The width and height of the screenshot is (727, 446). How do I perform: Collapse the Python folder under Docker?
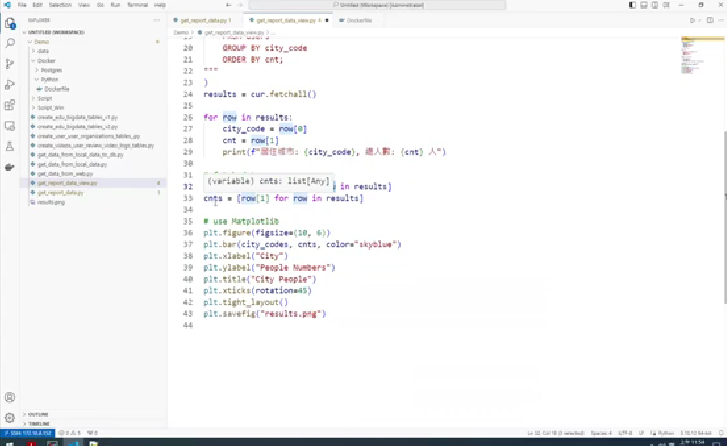tap(49, 79)
